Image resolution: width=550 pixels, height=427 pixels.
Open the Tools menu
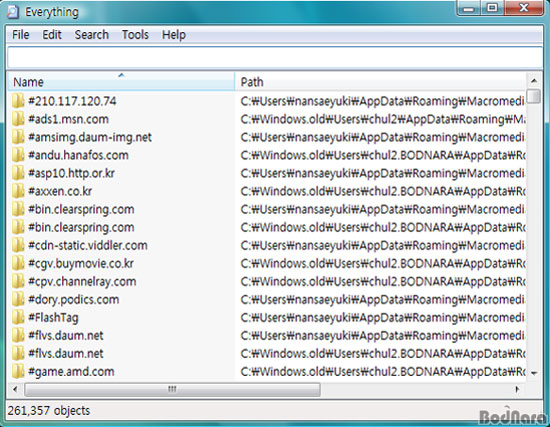click(135, 35)
